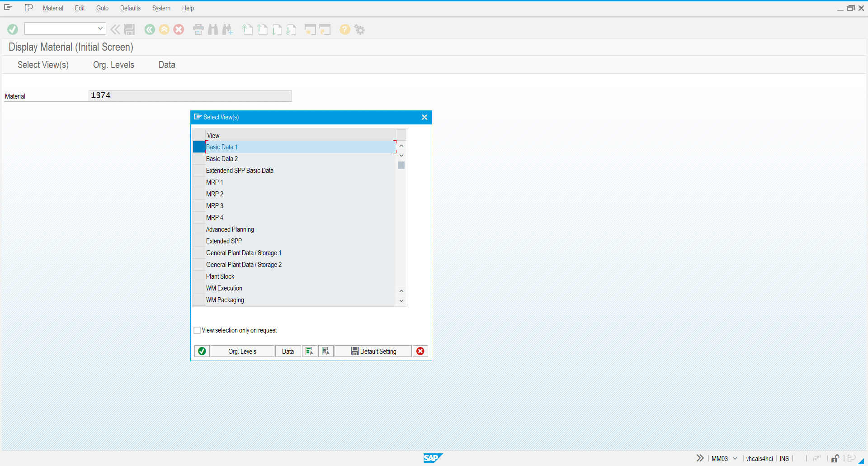Select the Print icon

[x=198, y=29]
